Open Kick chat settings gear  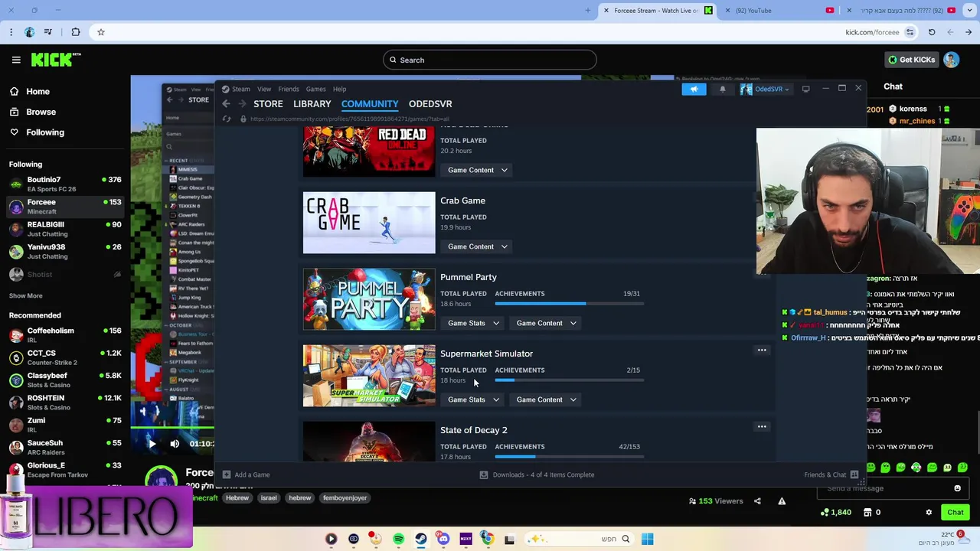click(929, 513)
